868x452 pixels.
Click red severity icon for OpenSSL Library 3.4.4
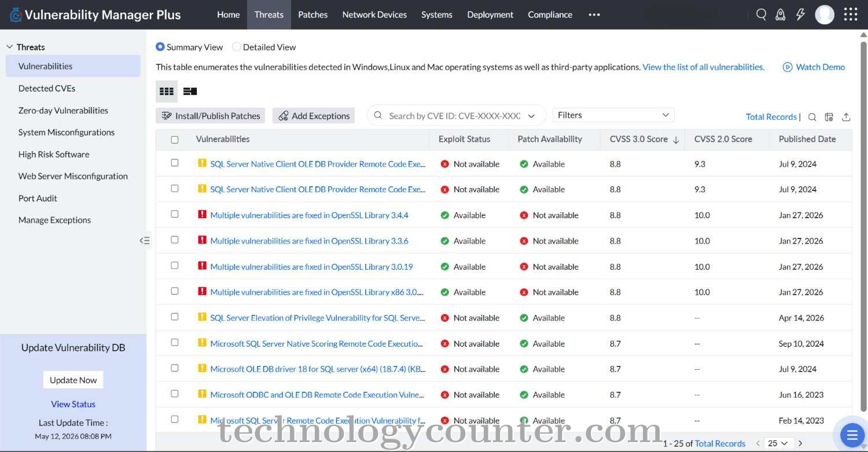[x=202, y=215]
